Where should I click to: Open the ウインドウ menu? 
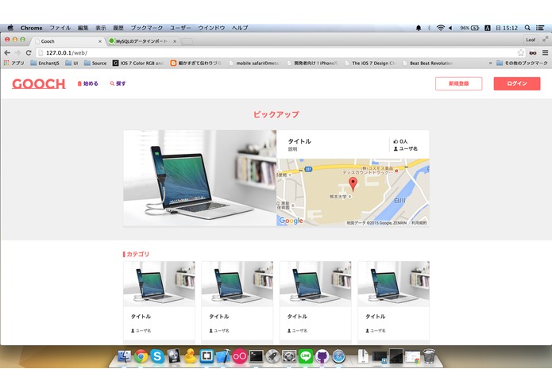coord(211,28)
